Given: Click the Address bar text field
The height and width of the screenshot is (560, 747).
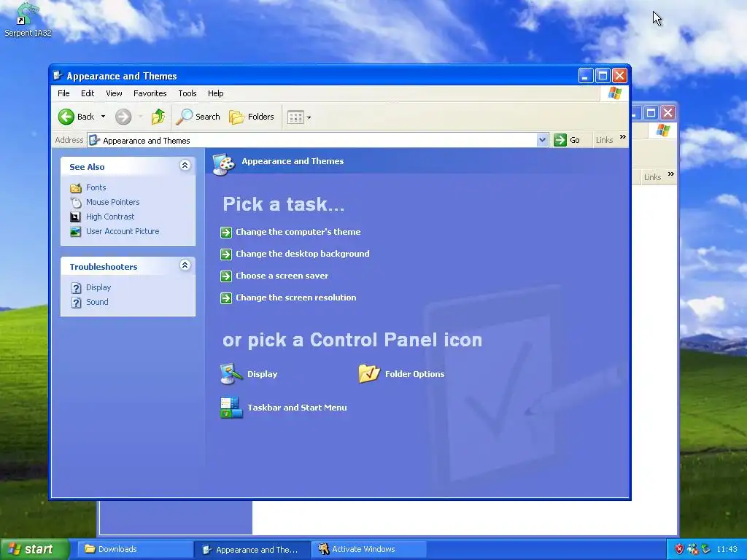Looking at the screenshot, I should point(312,140).
